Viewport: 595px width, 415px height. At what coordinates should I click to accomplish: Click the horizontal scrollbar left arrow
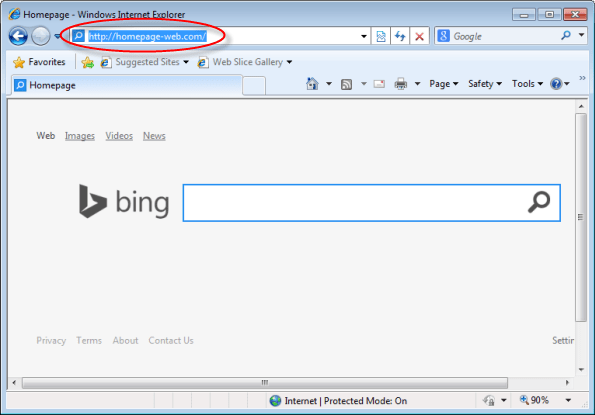click(14, 382)
